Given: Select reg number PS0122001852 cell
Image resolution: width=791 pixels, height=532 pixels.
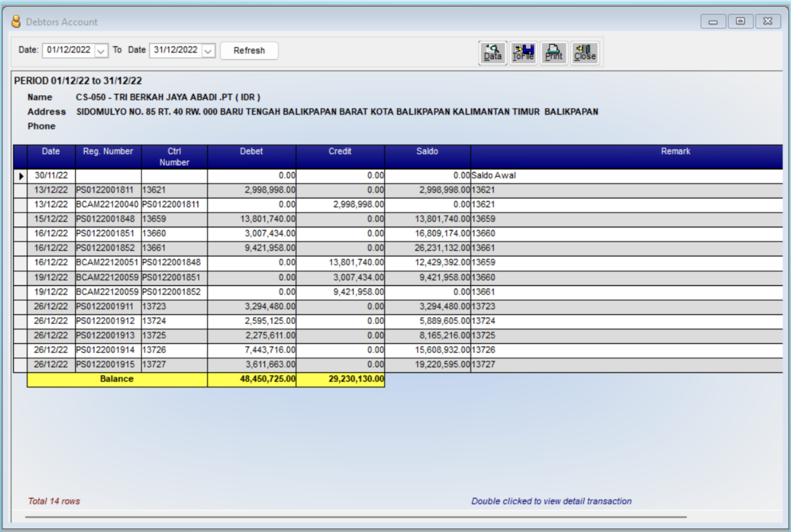Looking at the screenshot, I should coord(108,248).
